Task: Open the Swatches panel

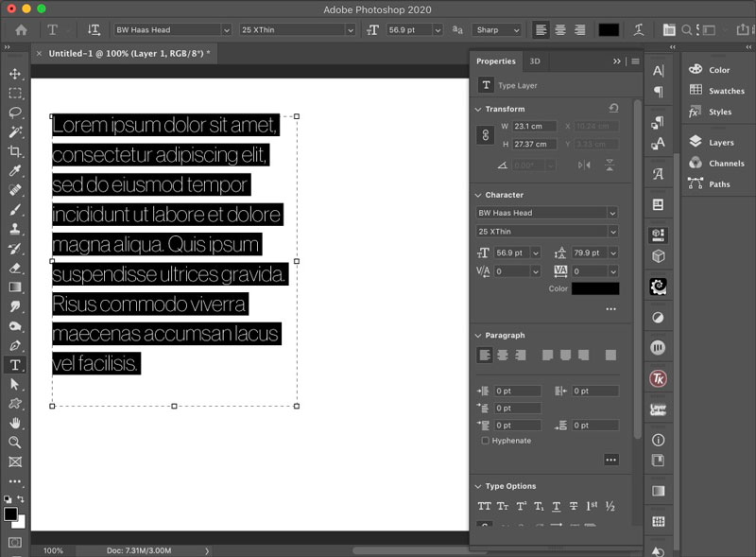Action: click(x=726, y=91)
